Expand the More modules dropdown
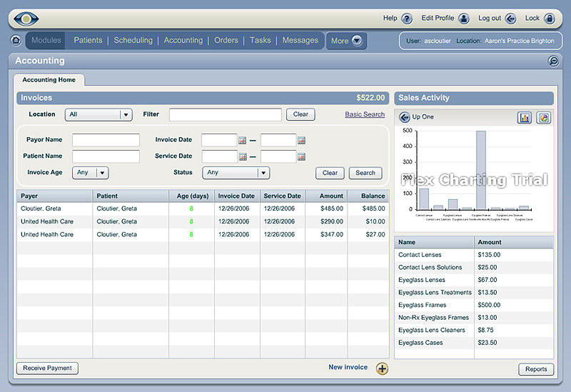 point(346,41)
